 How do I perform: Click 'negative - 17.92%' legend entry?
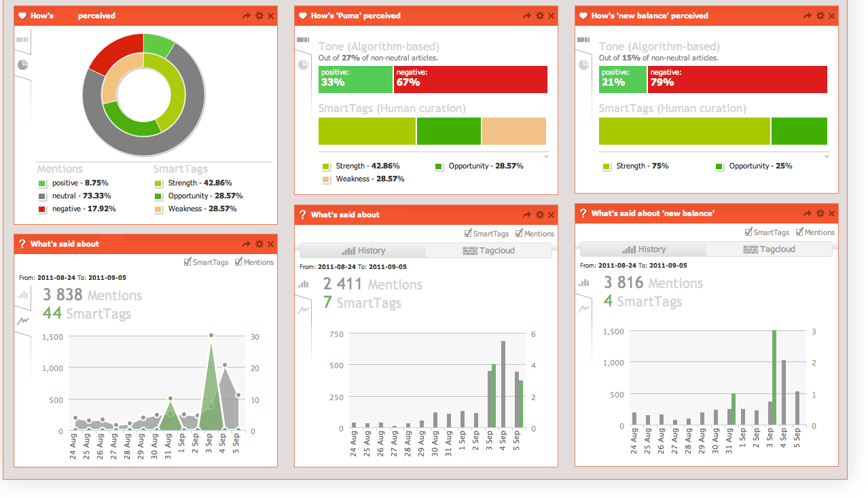[77, 209]
